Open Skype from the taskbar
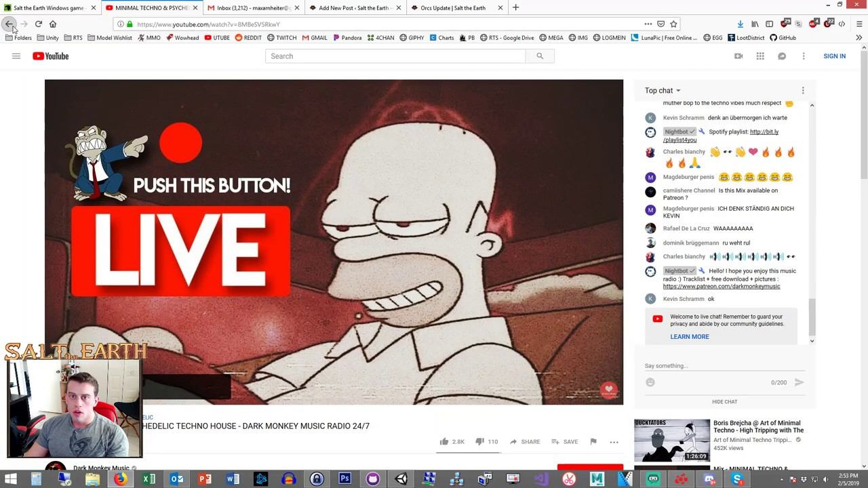 coord(737,479)
